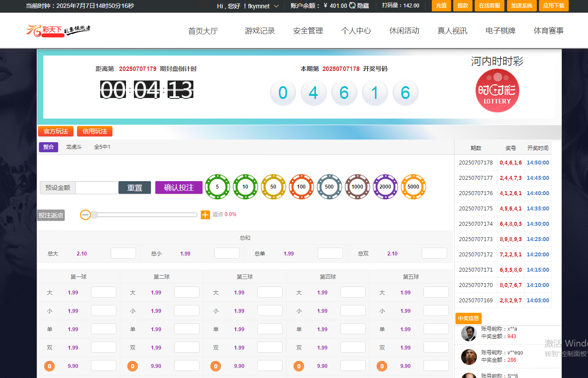
Task: Click the 彩天下 site logo
Action: (x=52, y=31)
